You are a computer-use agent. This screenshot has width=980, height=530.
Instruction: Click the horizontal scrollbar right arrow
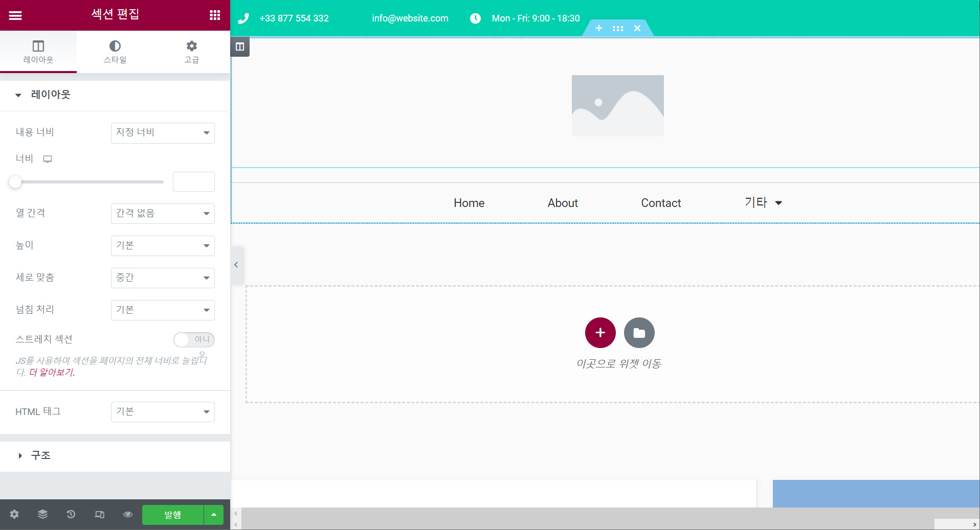point(974,524)
